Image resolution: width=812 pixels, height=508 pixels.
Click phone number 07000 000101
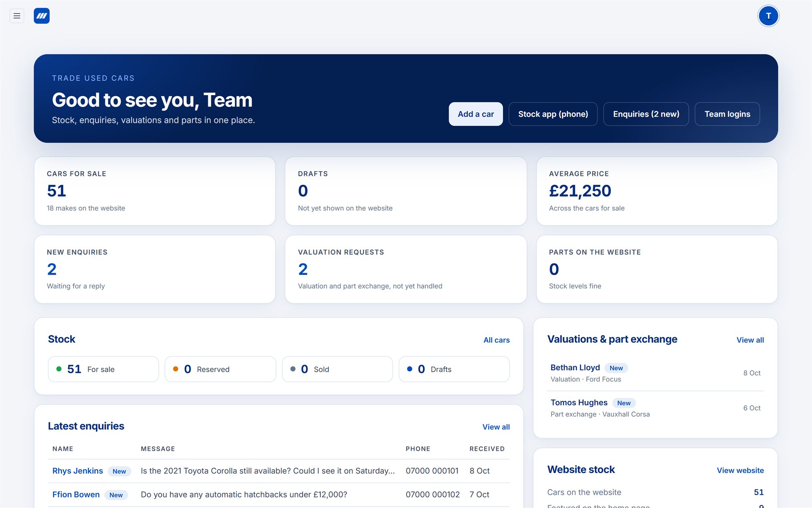tap(432, 471)
